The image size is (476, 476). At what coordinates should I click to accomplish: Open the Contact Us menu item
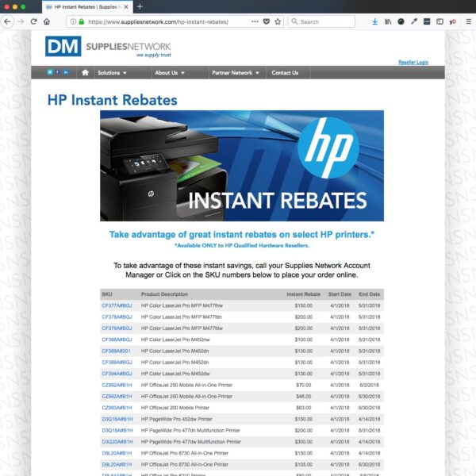click(x=285, y=73)
